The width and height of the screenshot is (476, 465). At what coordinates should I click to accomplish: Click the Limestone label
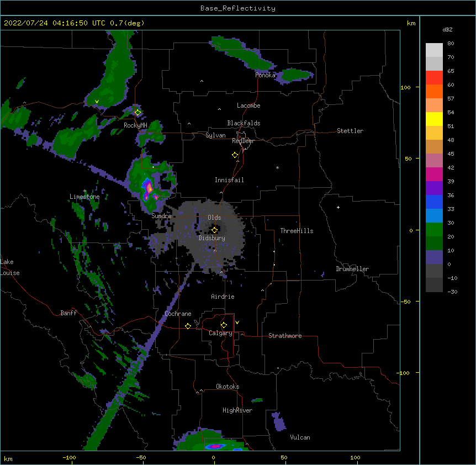tap(84, 197)
